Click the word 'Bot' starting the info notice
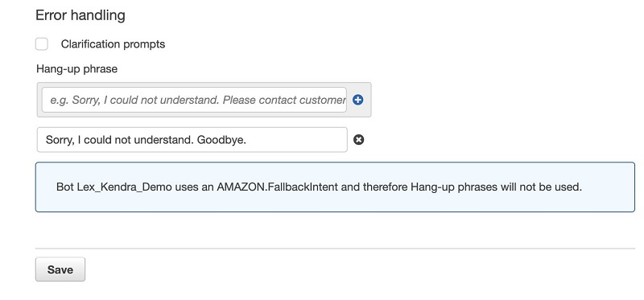The height and width of the screenshot is (300, 644). click(65, 187)
